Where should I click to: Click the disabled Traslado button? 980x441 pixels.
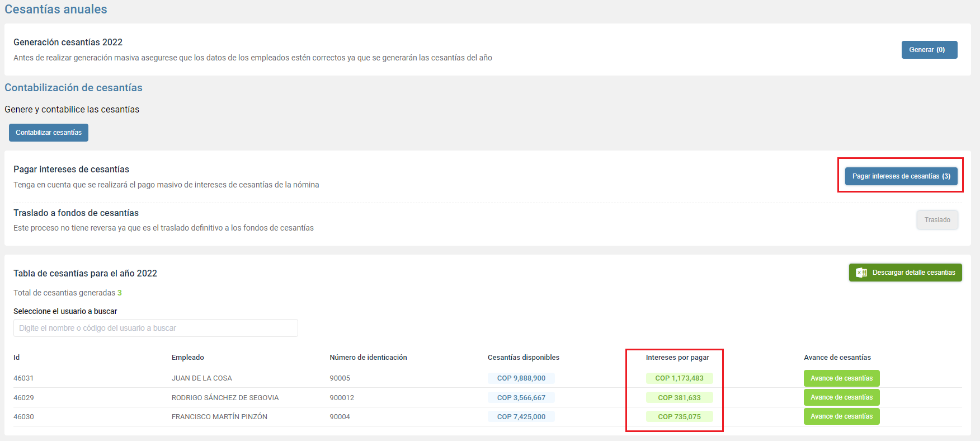click(937, 220)
